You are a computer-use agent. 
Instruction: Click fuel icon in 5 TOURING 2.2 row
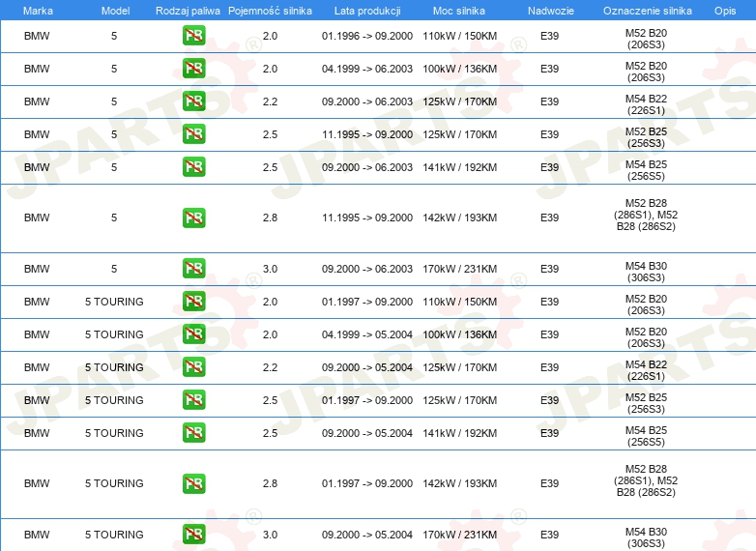coord(193,367)
